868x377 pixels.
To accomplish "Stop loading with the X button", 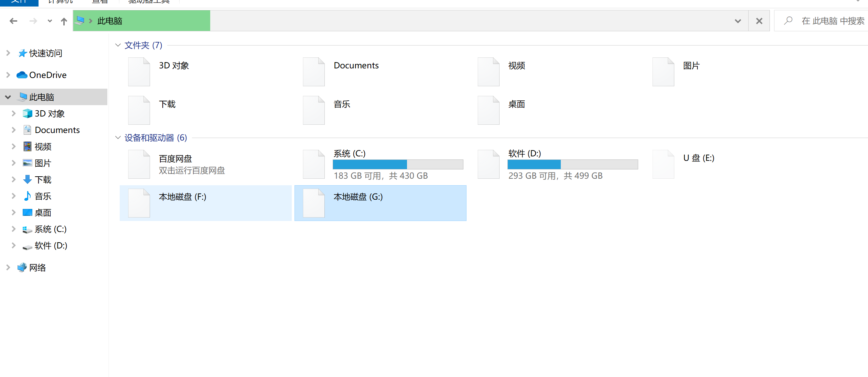I will (x=759, y=21).
